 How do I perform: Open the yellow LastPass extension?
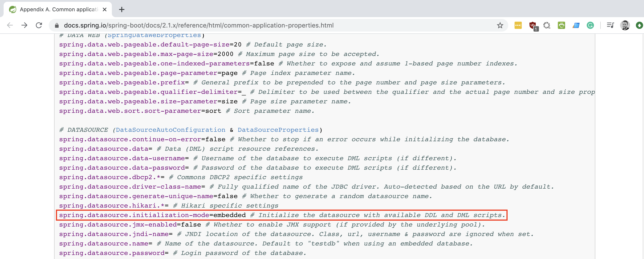(x=518, y=25)
